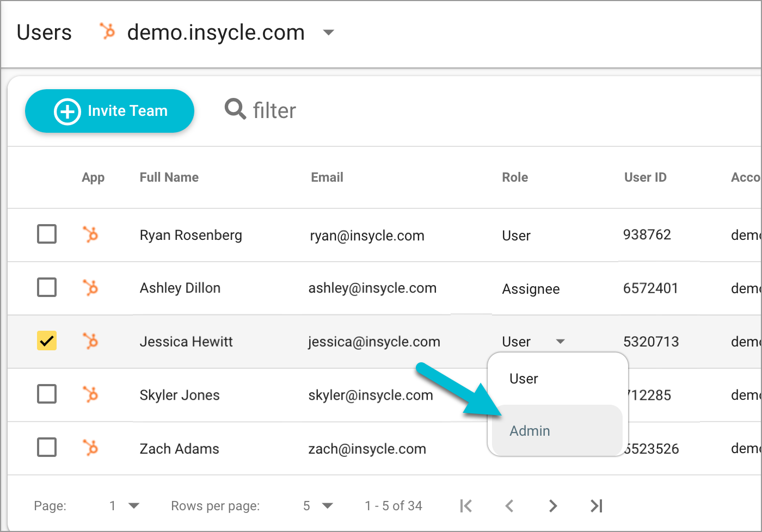Uncheck the Jessica Hewitt row checkbox
This screenshot has width=762, height=532.
pyautogui.click(x=47, y=341)
